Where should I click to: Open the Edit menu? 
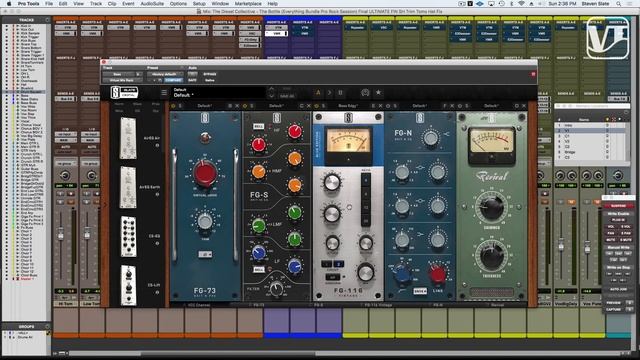[x=63, y=4]
